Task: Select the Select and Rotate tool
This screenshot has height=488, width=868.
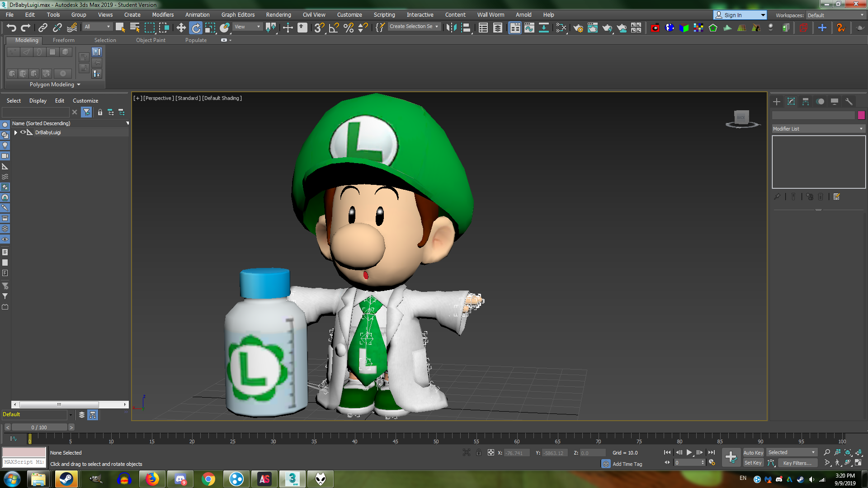Action: 196,28
